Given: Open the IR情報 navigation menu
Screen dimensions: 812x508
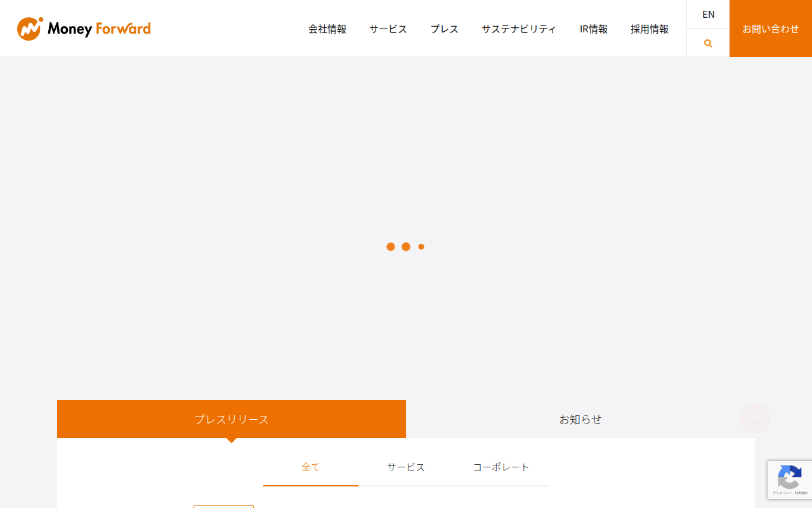Looking at the screenshot, I should coord(594,29).
